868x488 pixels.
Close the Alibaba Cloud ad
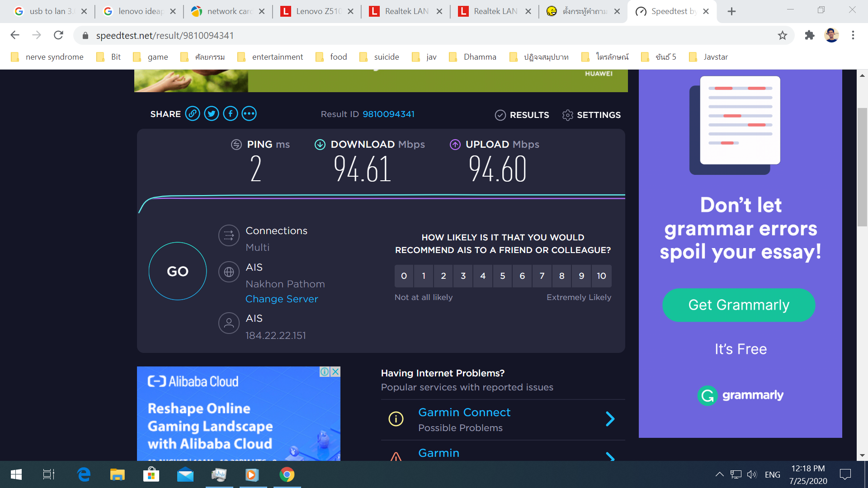coord(335,372)
